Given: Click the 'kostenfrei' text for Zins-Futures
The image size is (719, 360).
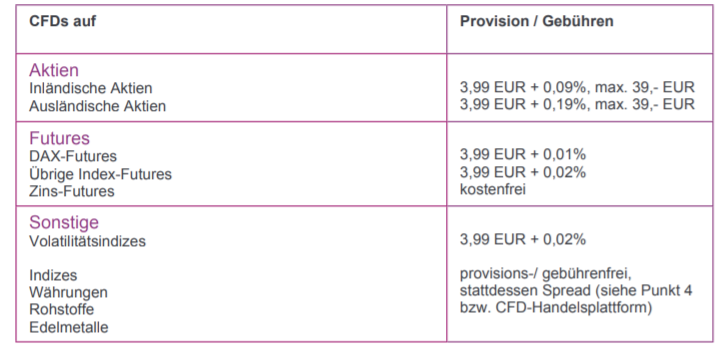Looking at the screenshot, I should pyautogui.click(x=492, y=189).
